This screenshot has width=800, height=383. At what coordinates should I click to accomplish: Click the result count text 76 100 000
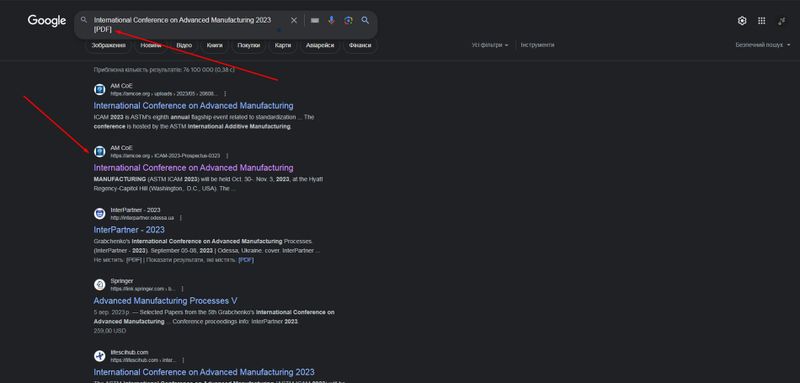[164, 69]
